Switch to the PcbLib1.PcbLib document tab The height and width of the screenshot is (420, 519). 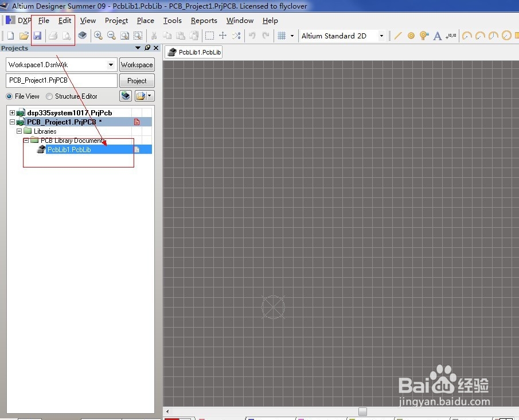(194, 52)
